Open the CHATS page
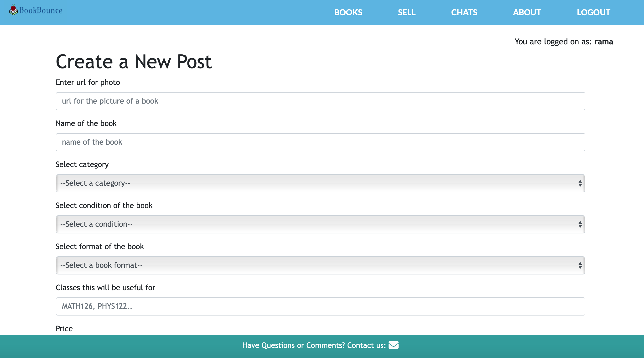Screen dimensions: 644x358 click(464, 12)
